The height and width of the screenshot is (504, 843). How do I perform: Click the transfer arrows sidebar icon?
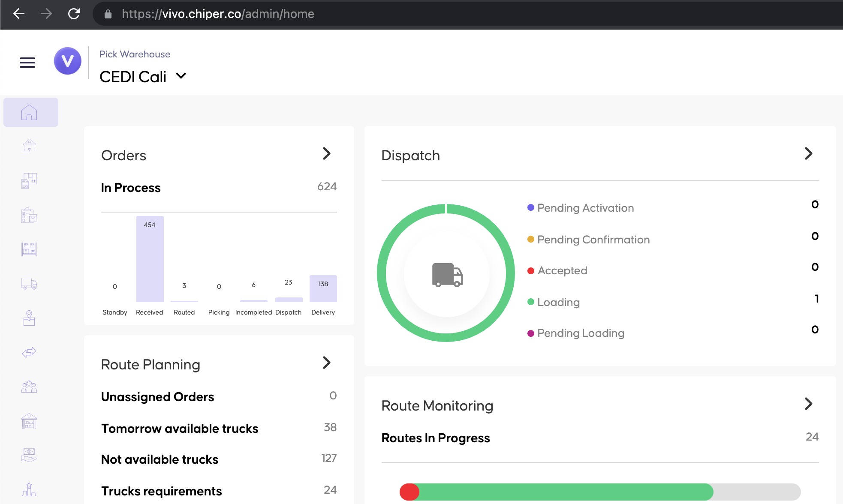tap(29, 352)
